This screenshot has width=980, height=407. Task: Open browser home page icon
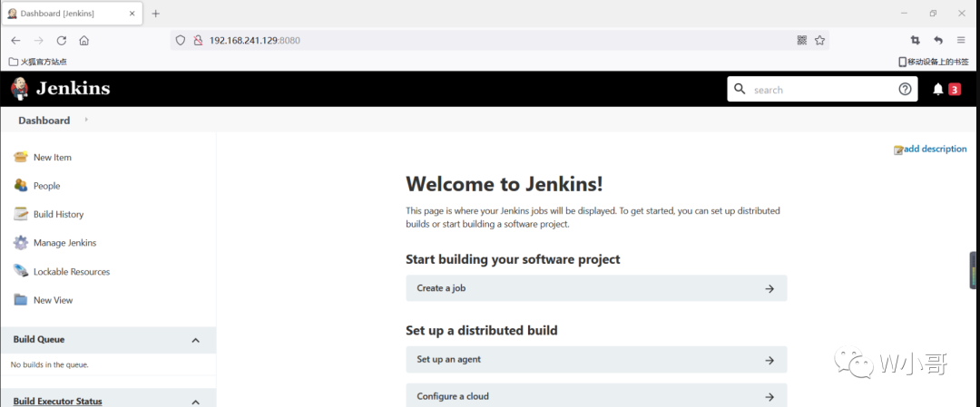click(x=83, y=41)
